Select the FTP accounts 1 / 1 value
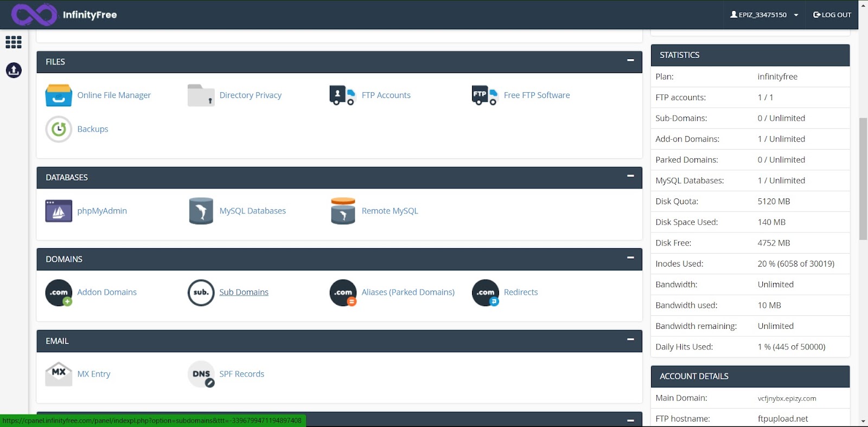 coord(765,98)
